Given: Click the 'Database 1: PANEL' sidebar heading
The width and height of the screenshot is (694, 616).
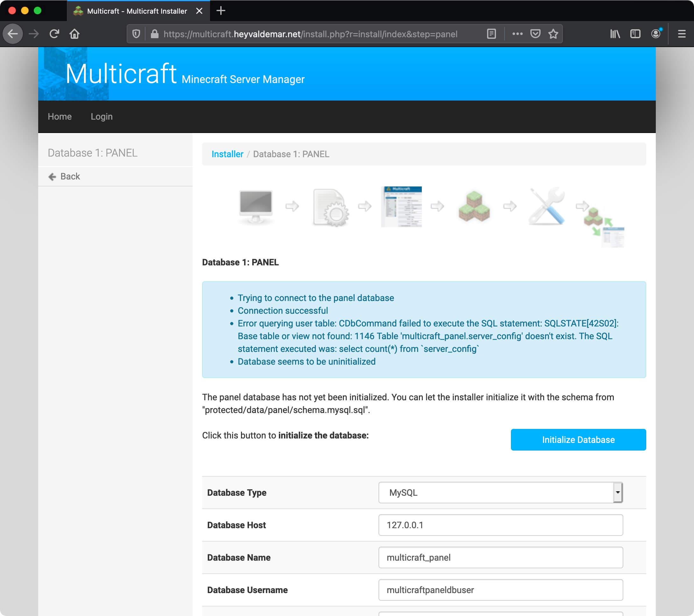Looking at the screenshot, I should point(93,153).
